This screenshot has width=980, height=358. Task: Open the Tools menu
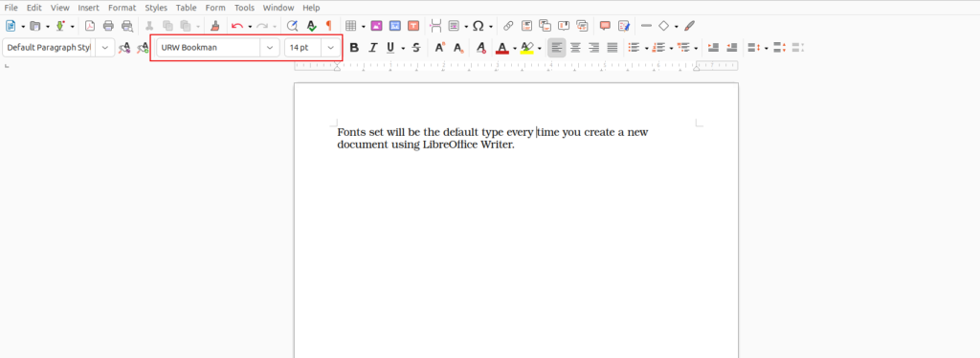(x=244, y=8)
